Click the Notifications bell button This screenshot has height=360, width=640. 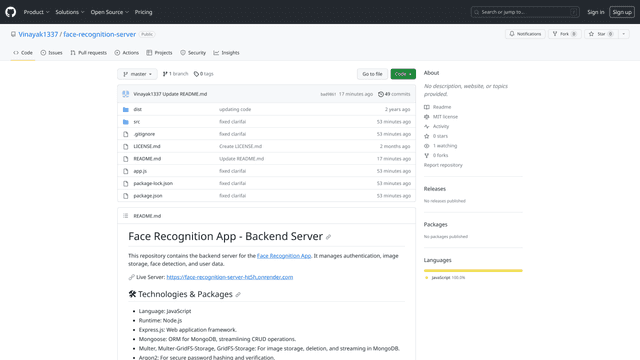click(525, 34)
